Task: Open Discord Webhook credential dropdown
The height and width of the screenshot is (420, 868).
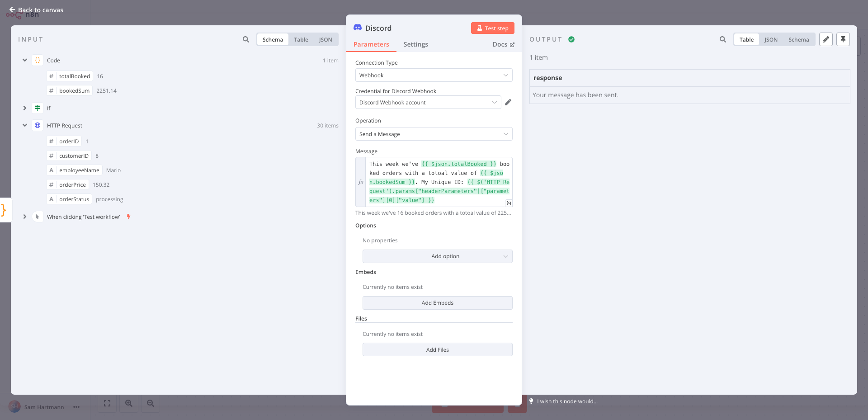Action: (x=428, y=102)
